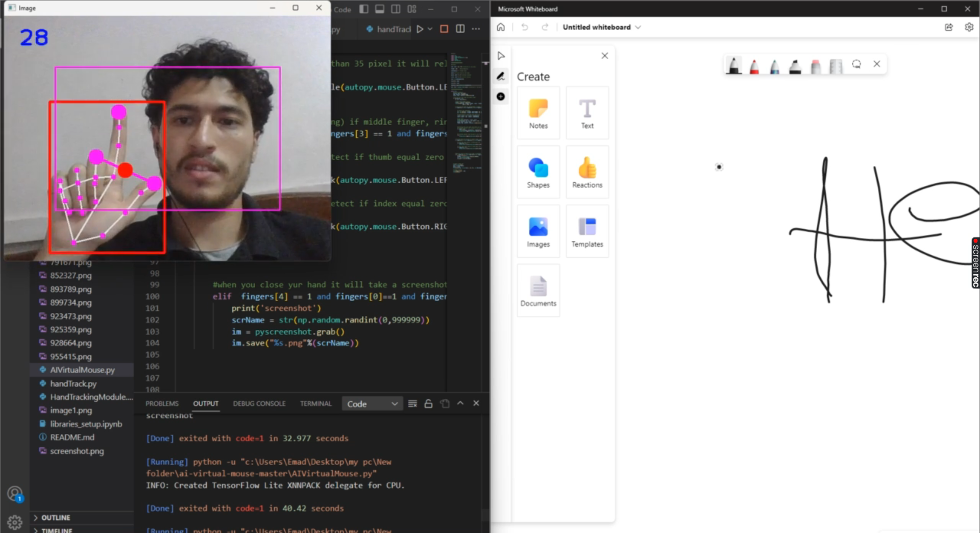980x533 pixels.
Task: Open run options chevron beside Run button
Action: 430,29
